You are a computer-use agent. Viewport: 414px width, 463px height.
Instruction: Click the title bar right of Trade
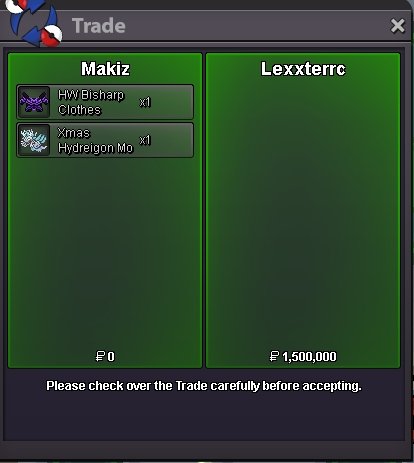(x=257, y=26)
